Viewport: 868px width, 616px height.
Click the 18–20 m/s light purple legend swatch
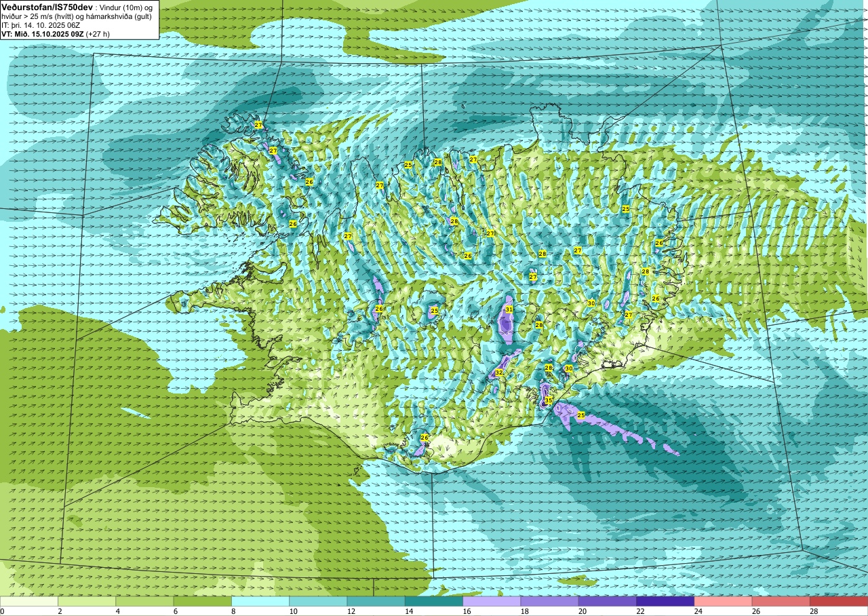[x=550, y=601]
